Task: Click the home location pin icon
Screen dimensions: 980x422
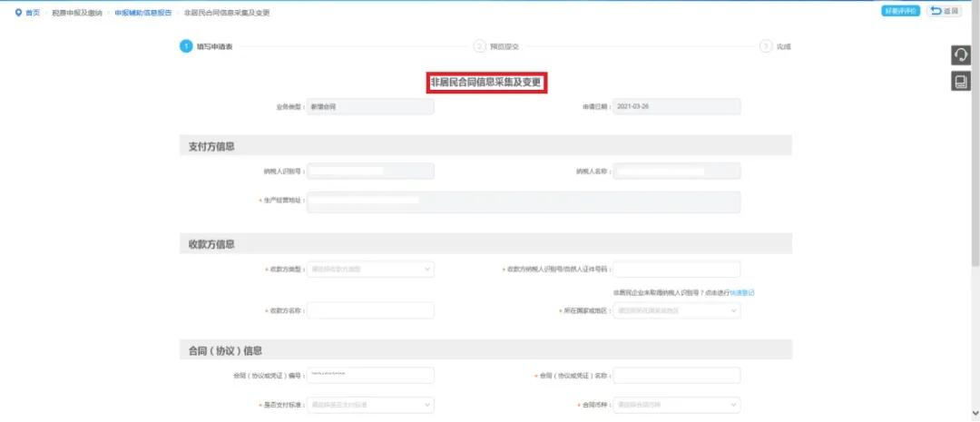Action: click(x=18, y=13)
